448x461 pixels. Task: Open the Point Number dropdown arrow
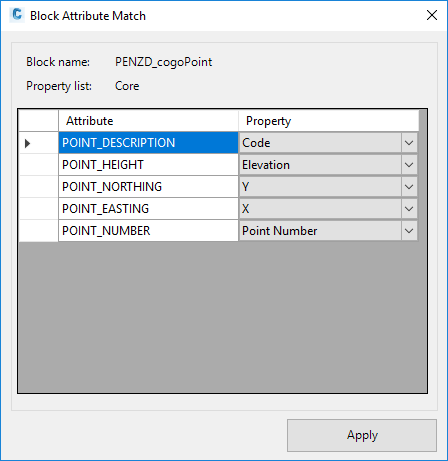(x=409, y=231)
